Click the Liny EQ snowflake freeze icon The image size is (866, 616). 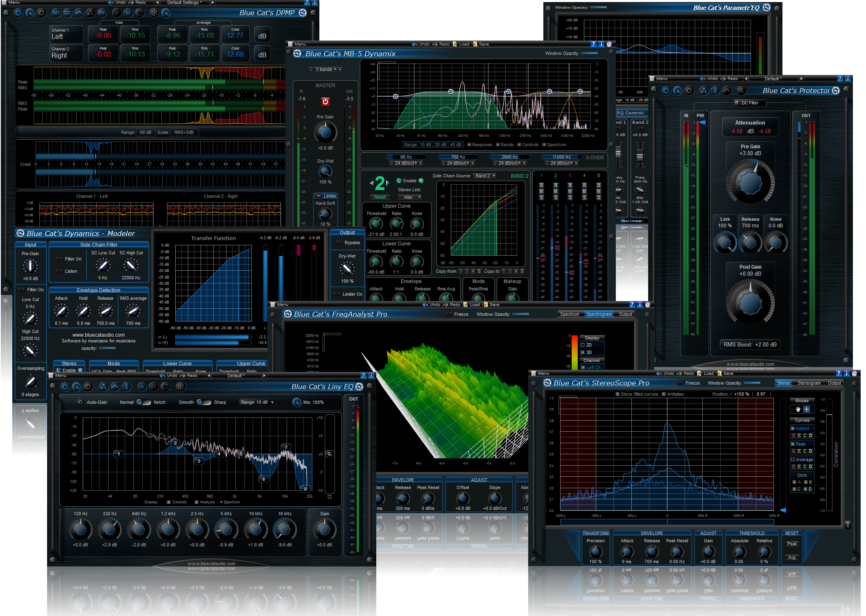coord(180,386)
